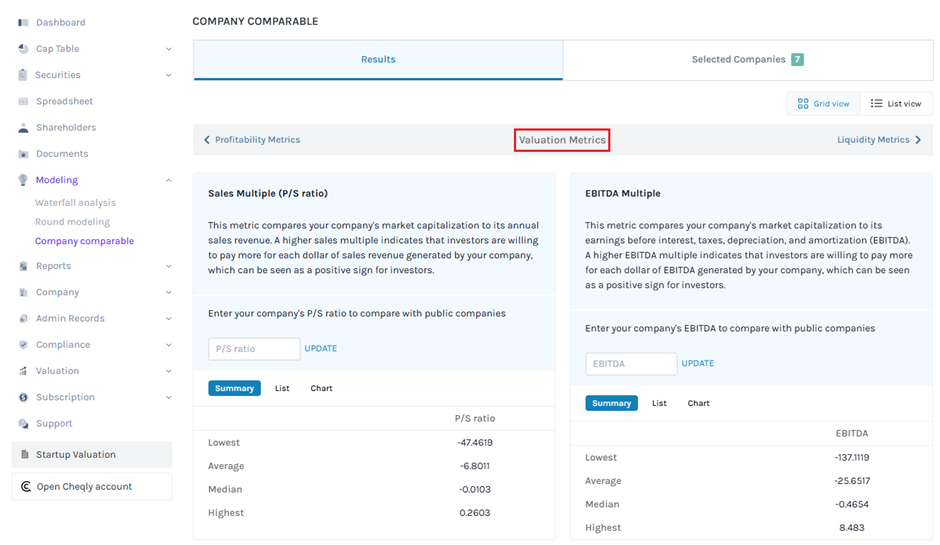Click the EBITDA input field

[x=631, y=364]
